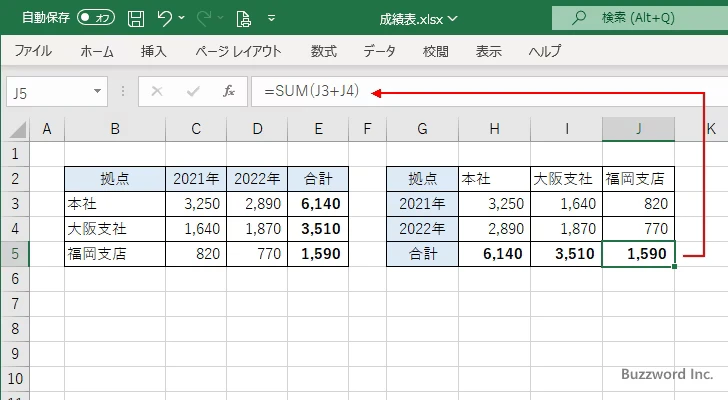Image resolution: width=728 pixels, height=400 pixels.
Task: Click the new document icon in quick access
Action: [x=243, y=19]
